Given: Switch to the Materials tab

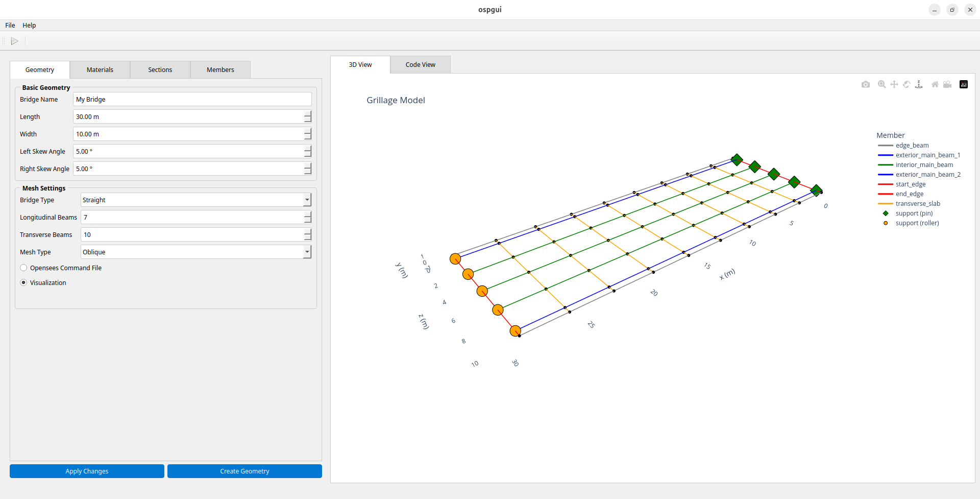Looking at the screenshot, I should pos(100,70).
